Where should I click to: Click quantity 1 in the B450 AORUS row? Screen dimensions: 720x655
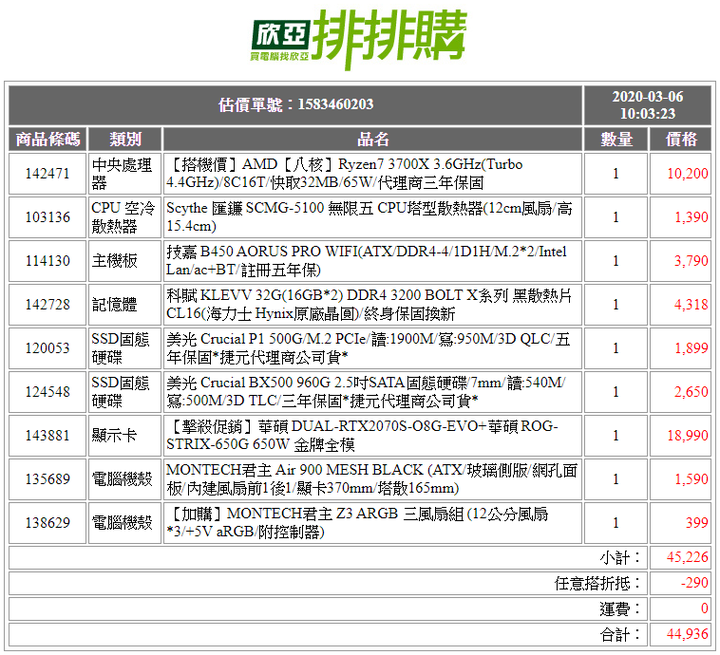pyautogui.click(x=616, y=261)
